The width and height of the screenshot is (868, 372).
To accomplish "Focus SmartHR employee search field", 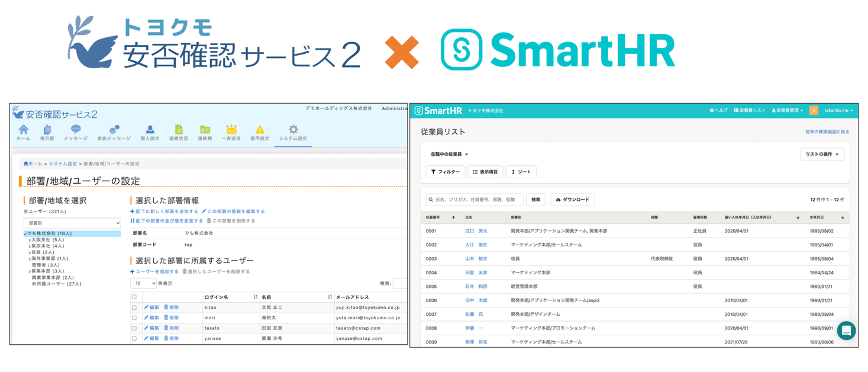I will click(x=475, y=200).
